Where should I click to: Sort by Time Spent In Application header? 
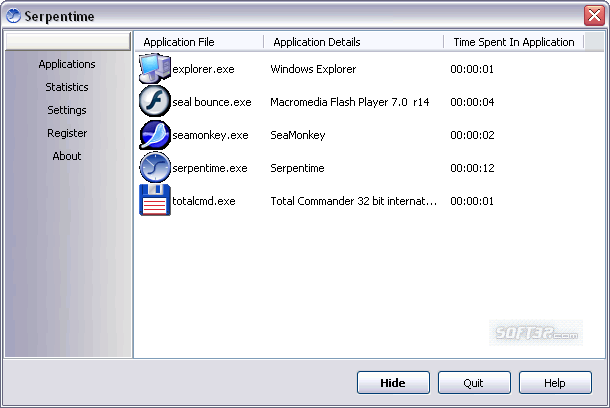point(514,42)
